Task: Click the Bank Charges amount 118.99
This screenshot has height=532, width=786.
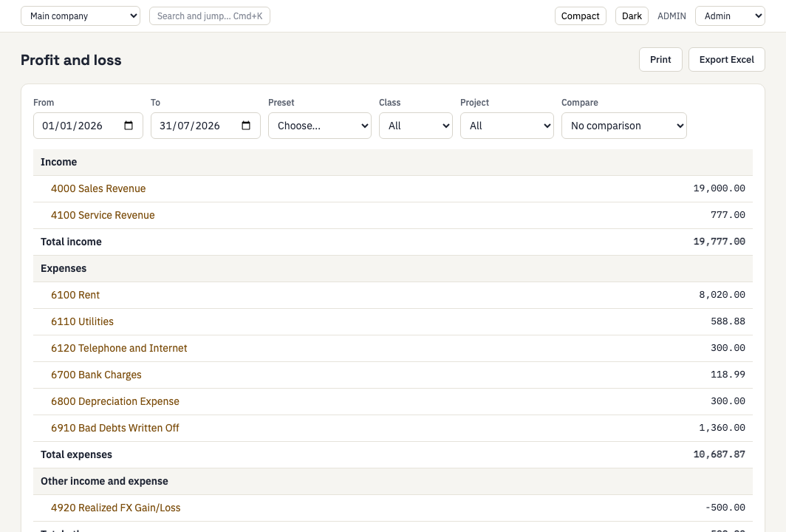Action: (728, 375)
